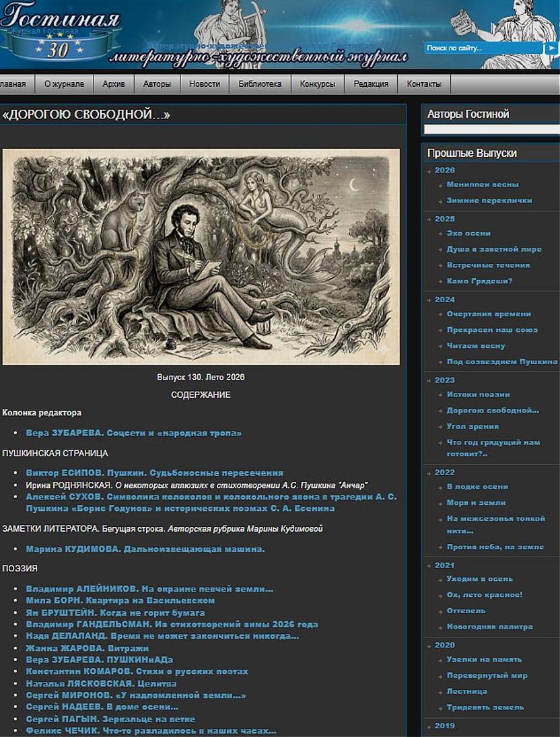Open the 'Угол зрения' issue link
The image size is (560, 737).
coord(473,427)
